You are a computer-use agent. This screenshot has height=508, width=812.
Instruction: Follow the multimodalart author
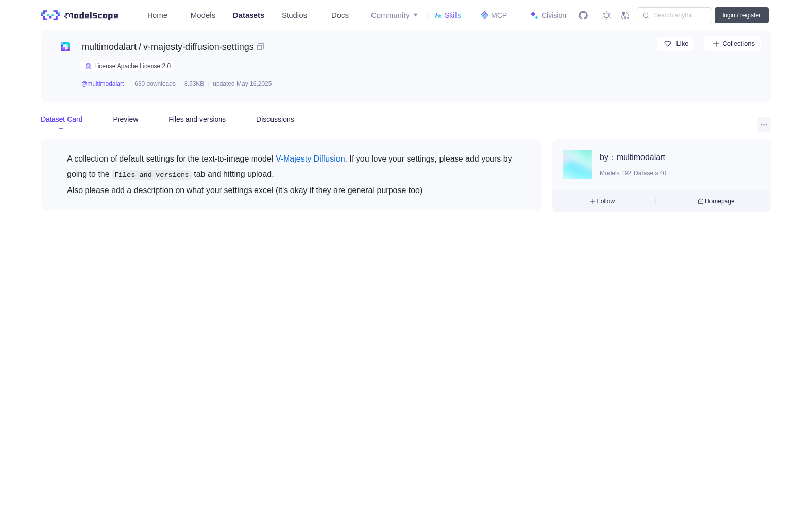tap(602, 201)
